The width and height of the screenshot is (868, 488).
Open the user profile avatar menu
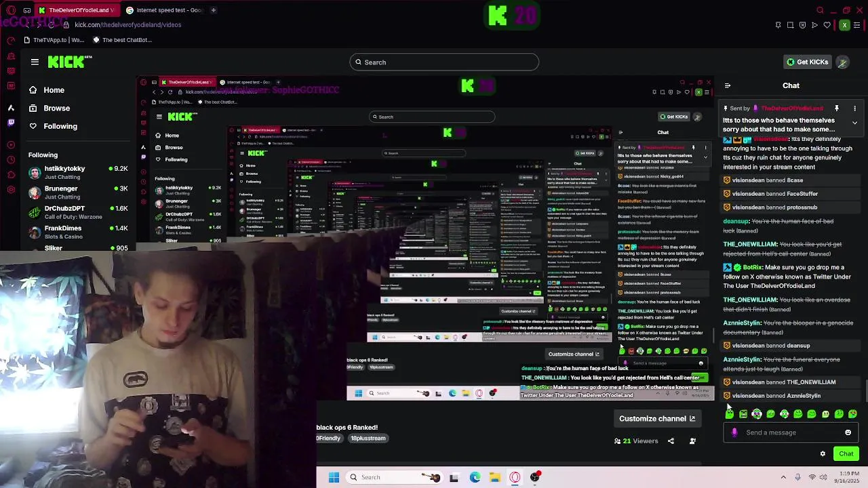(842, 62)
